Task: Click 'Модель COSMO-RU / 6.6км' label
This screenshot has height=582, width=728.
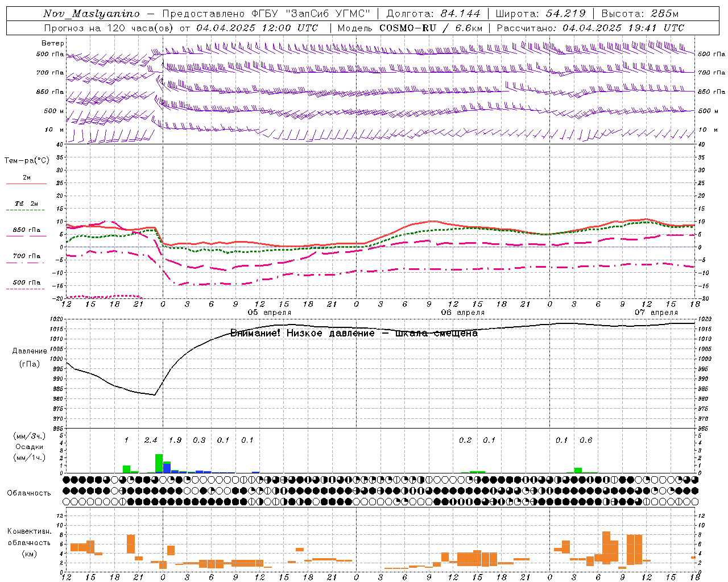Action: coord(410,28)
